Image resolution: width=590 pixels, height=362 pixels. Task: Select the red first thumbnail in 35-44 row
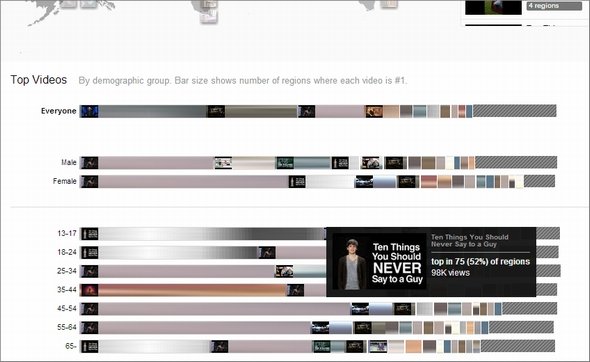pyautogui.click(x=90, y=290)
